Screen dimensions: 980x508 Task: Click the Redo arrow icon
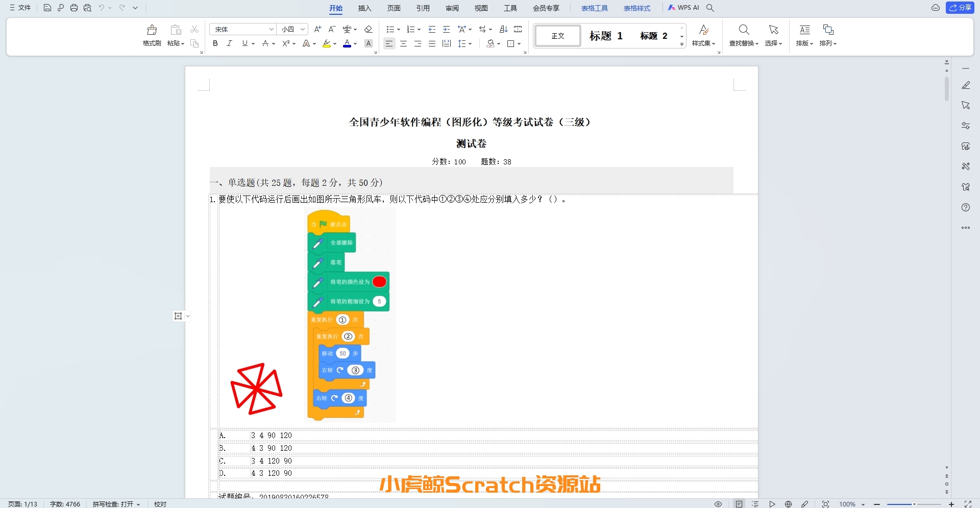point(122,8)
